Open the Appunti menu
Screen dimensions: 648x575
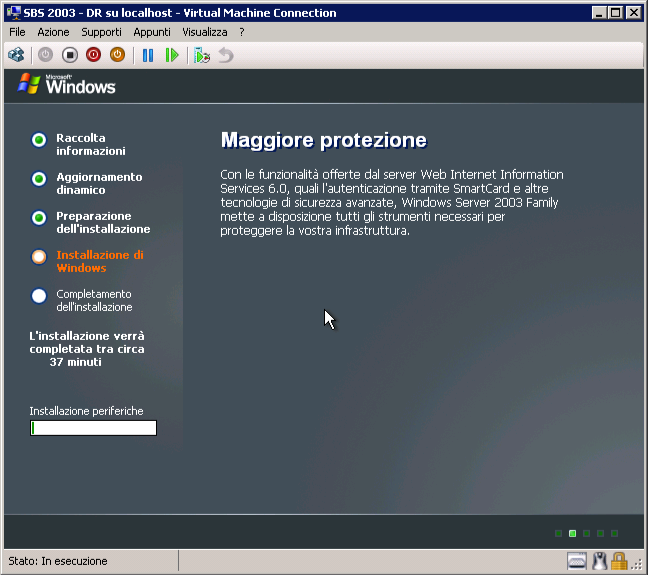152,32
